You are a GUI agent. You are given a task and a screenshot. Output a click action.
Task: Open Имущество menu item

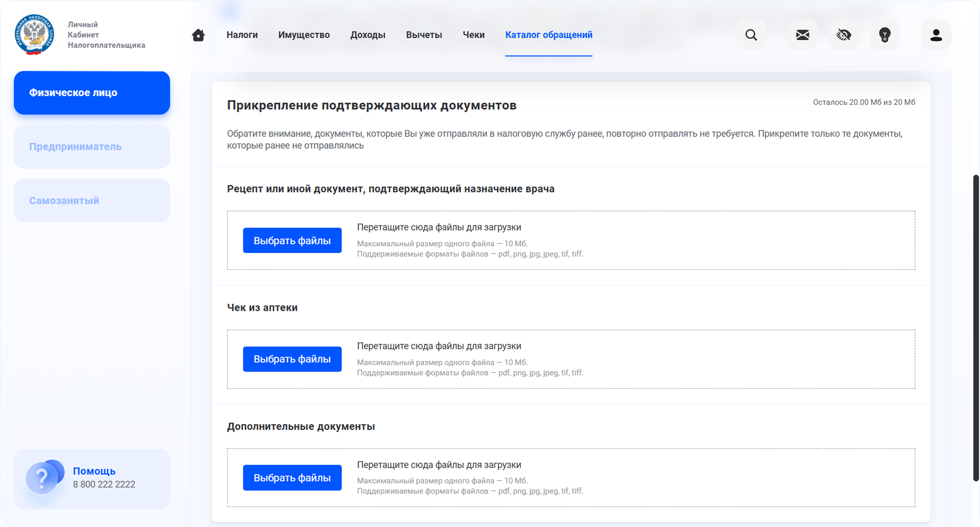304,35
